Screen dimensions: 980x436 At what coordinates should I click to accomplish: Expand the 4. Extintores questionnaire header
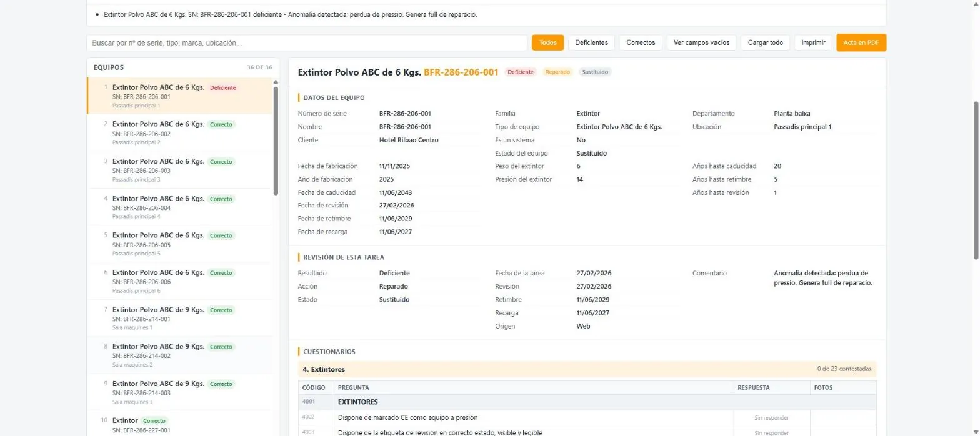tap(587, 369)
